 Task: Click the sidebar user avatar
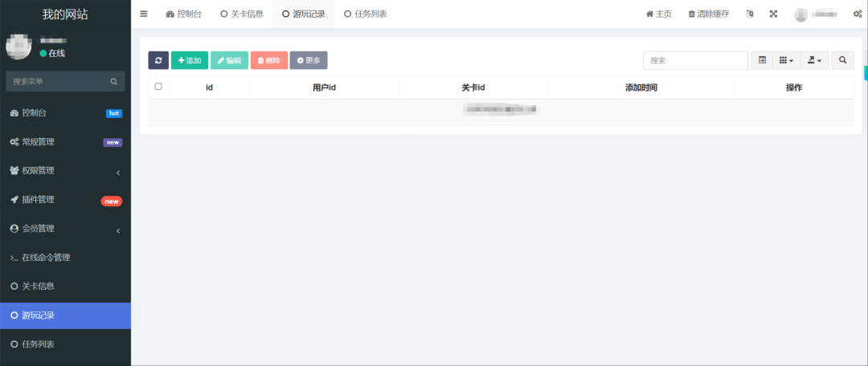click(18, 47)
